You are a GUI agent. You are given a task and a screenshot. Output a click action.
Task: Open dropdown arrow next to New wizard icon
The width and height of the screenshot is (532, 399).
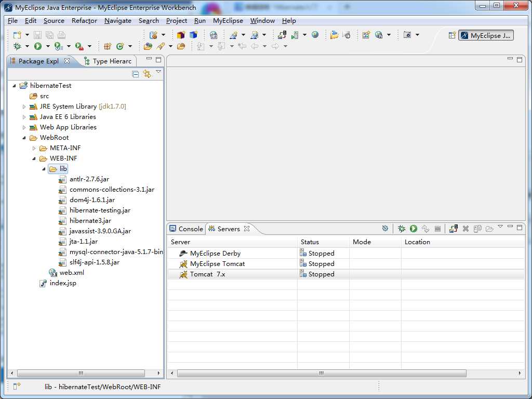tap(27, 35)
